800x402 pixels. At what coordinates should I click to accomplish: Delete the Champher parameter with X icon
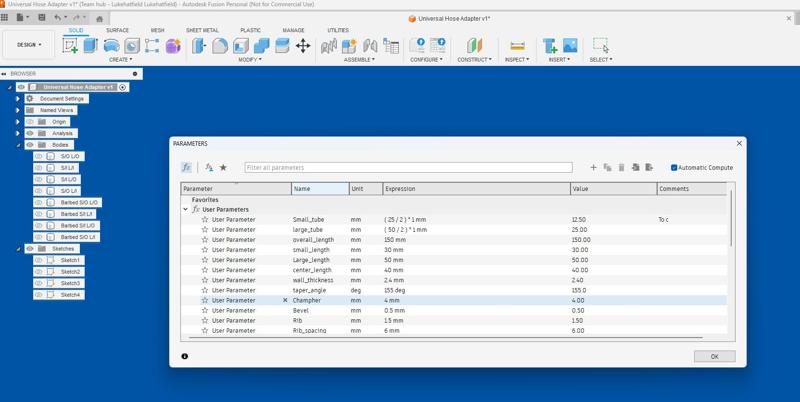pos(285,300)
